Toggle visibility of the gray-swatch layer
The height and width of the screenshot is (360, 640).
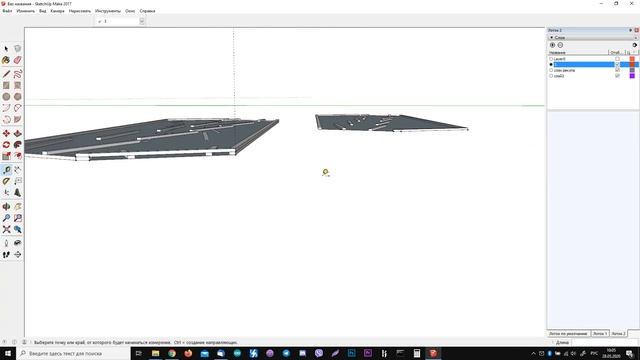tap(617, 70)
